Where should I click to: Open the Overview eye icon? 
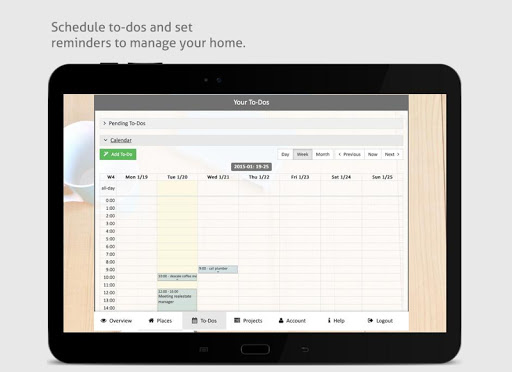(x=104, y=321)
